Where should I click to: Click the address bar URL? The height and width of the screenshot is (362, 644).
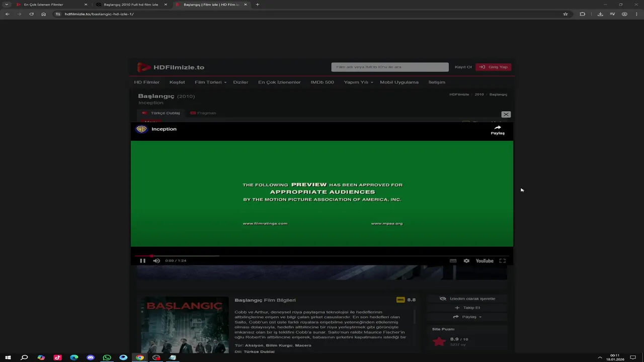tap(99, 14)
